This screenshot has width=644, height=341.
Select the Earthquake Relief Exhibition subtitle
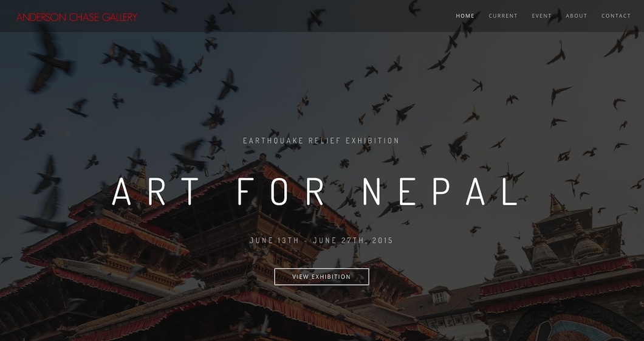pyautogui.click(x=321, y=140)
